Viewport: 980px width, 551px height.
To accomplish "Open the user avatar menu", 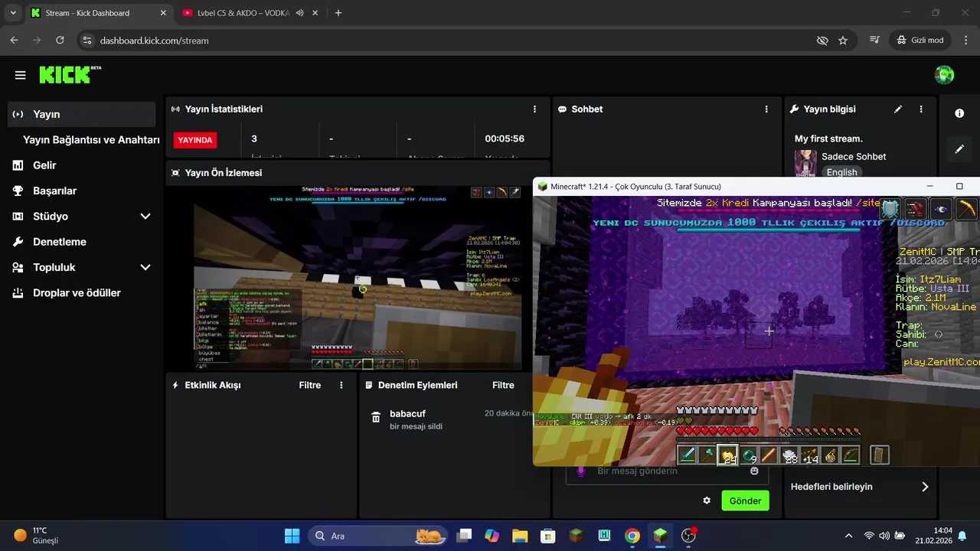I will 945,75.
